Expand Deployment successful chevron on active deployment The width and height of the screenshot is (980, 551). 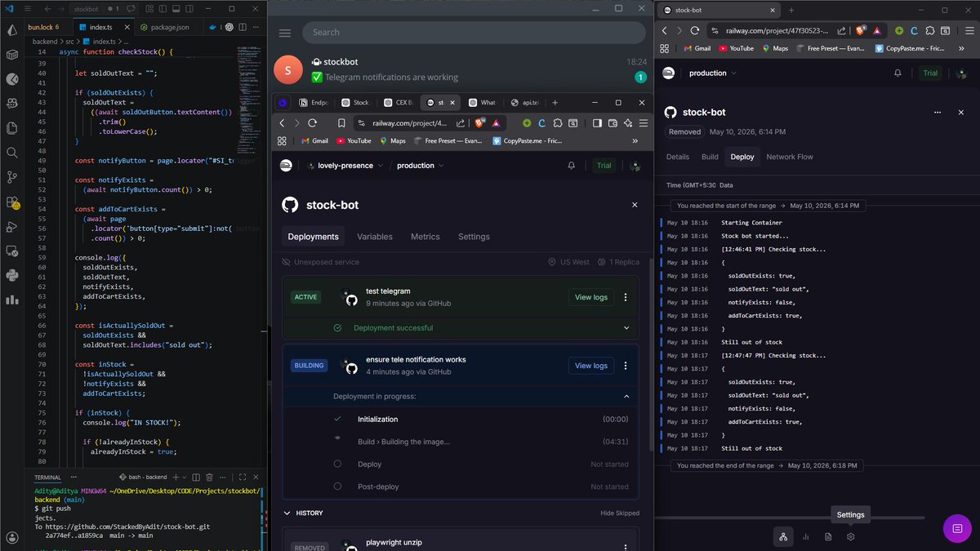[x=626, y=328]
